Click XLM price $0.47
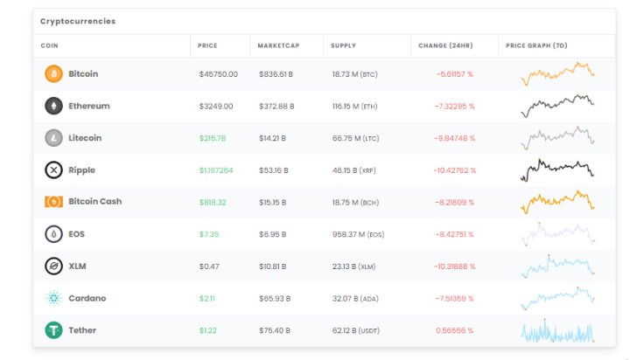Image resolution: width=644 pixels, height=360 pixels. pyautogui.click(x=209, y=267)
